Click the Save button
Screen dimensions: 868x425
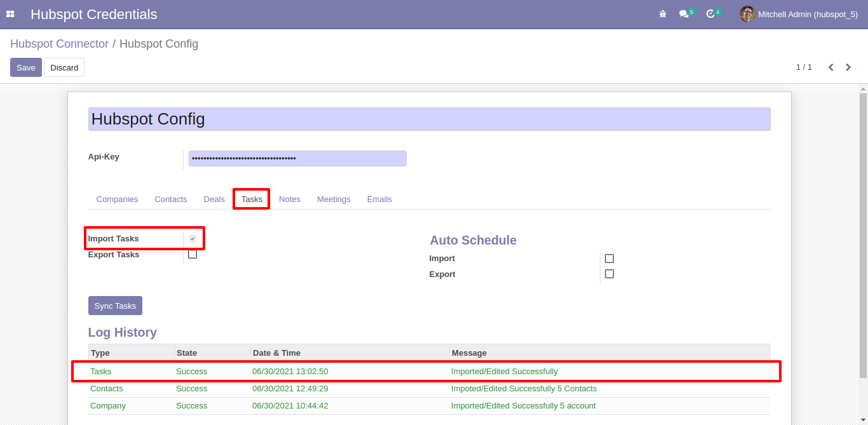coord(26,67)
